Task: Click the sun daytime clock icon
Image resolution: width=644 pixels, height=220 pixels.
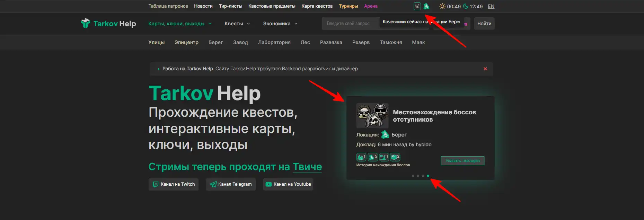Action: tap(442, 6)
